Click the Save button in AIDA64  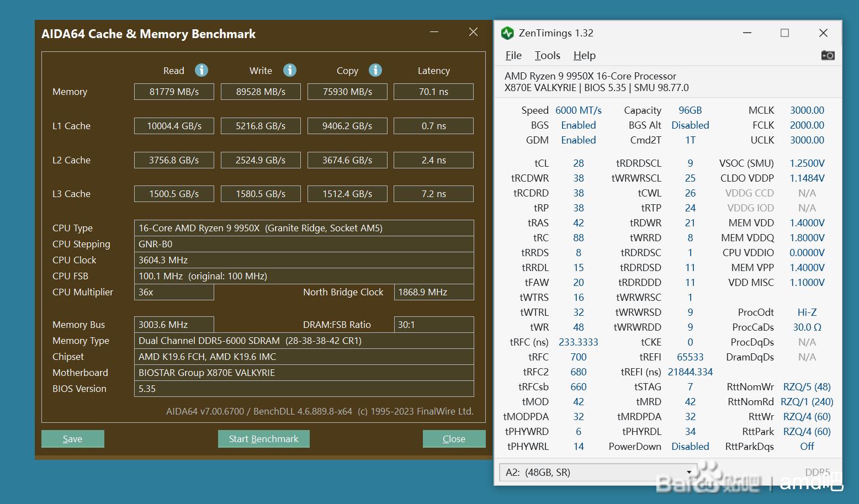(72, 439)
